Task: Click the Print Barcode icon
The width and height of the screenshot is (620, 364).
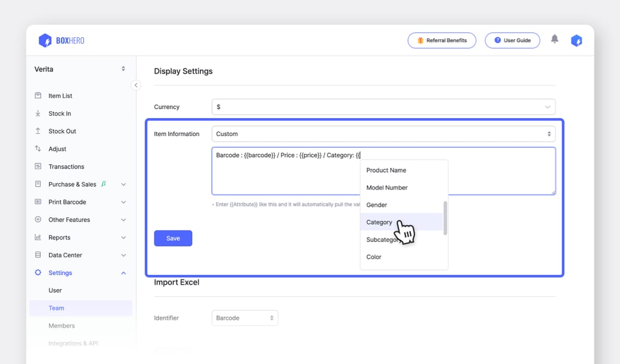Action: [37, 202]
